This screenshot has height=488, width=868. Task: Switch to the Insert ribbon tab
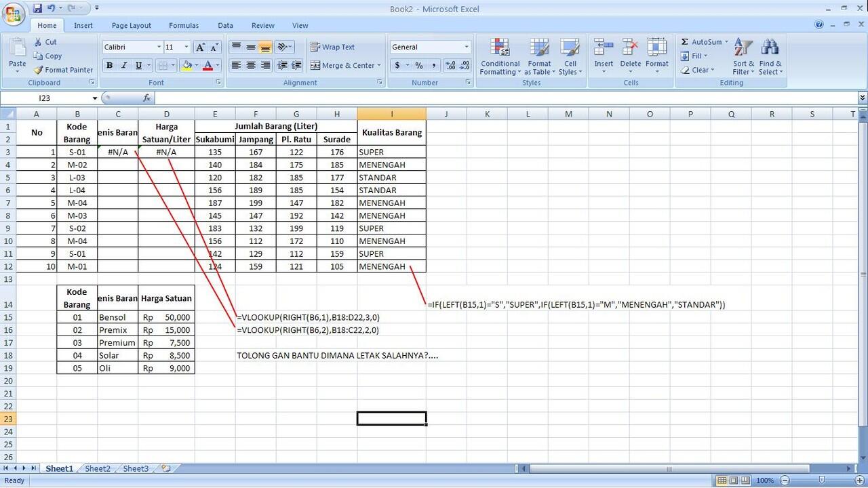click(83, 25)
